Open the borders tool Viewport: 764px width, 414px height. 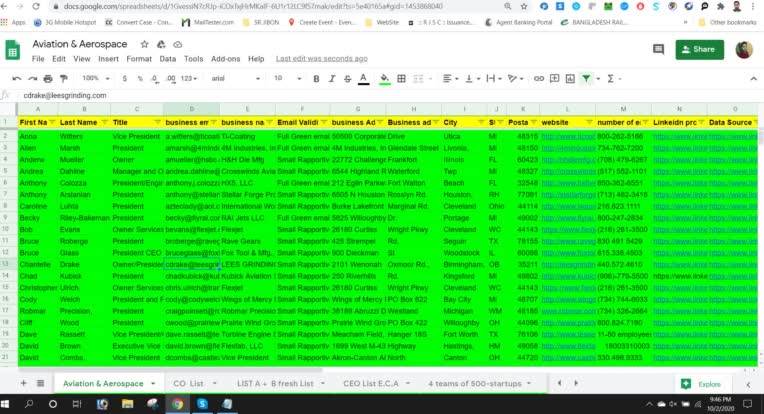401,78
